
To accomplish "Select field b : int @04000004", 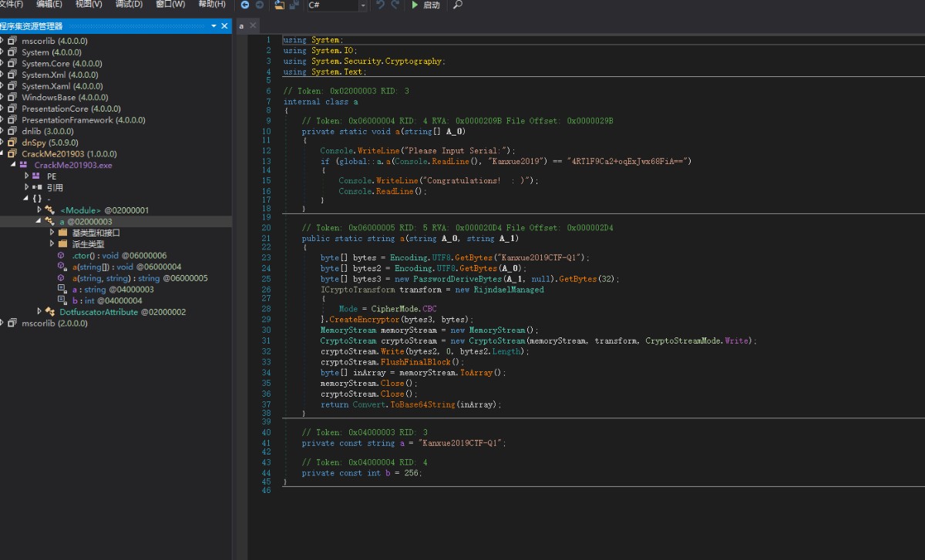I will [x=107, y=300].
